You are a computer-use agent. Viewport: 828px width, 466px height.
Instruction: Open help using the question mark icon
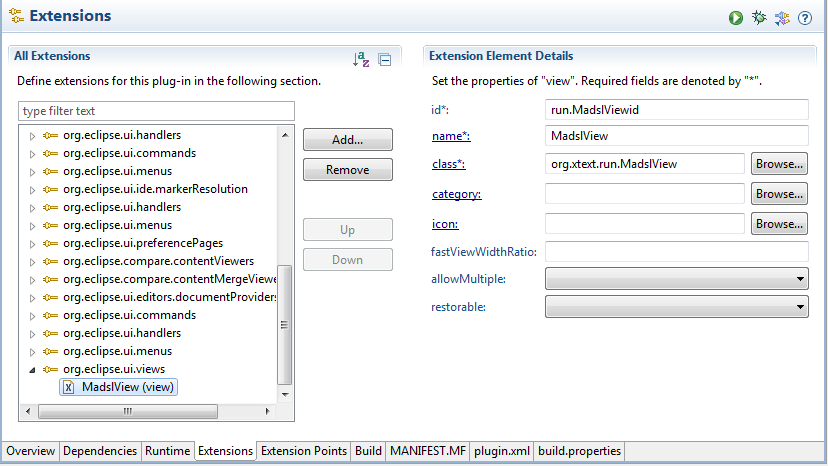(x=806, y=18)
